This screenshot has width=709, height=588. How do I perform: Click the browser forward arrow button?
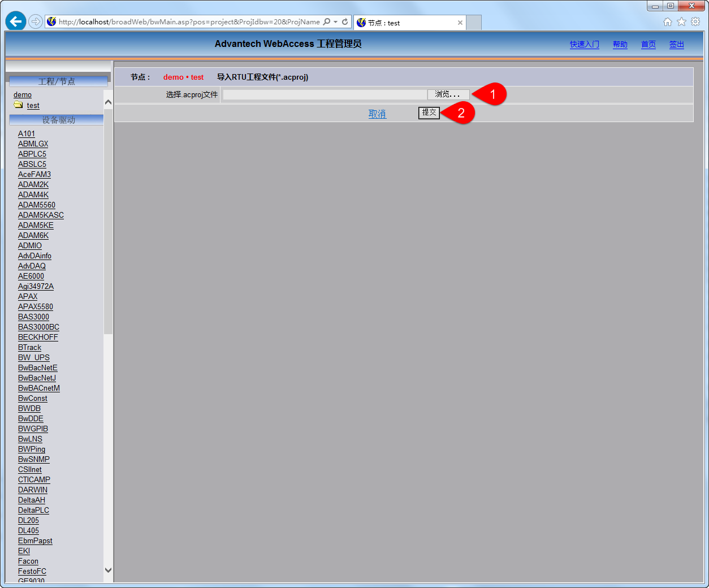coord(36,21)
